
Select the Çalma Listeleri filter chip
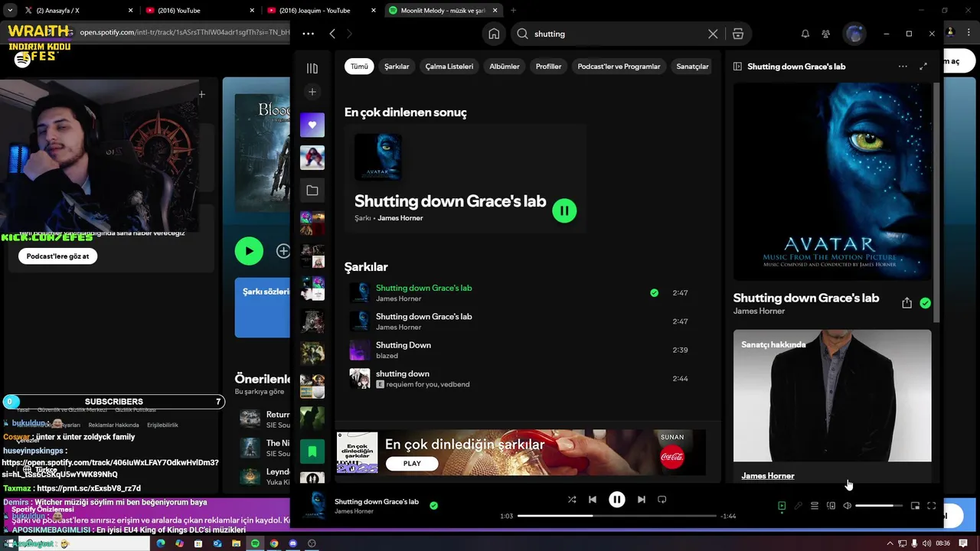(x=449, y=67)
